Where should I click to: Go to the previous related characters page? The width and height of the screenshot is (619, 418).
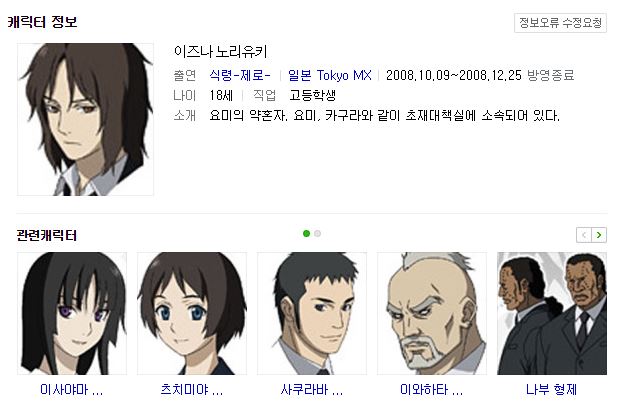(584, 235)
